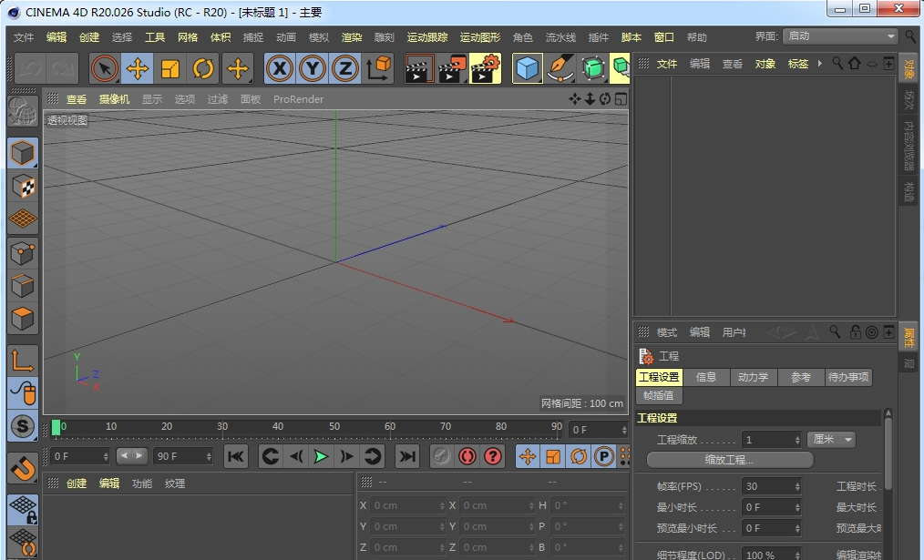
Task: Open the Object Manager 对象 menu
Action: (x=765, y=64)
